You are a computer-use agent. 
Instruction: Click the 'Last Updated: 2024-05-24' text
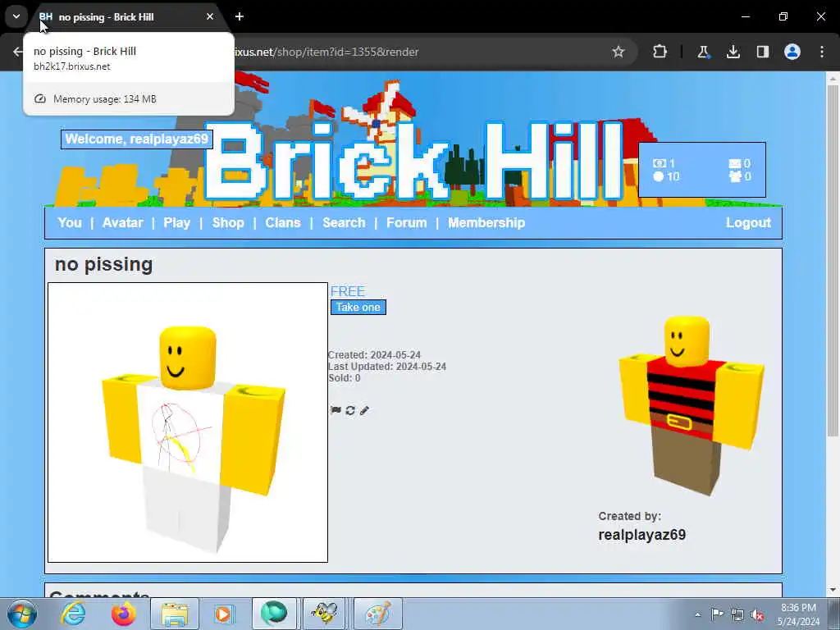pos(387,367)
